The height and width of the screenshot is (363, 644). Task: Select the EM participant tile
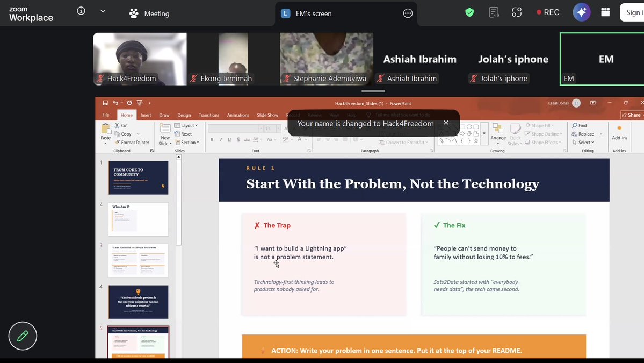(602, 59)
